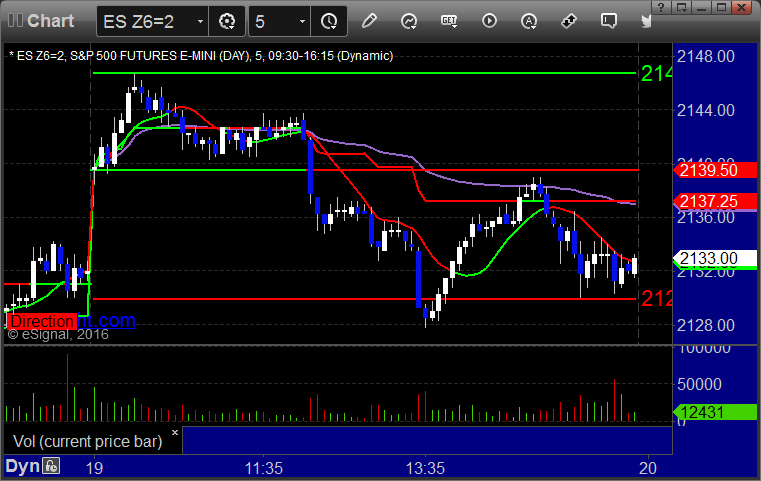Click the 2148.00 price scale label
Image resolution: width=761 pixels, height=481 pixels.
click(706, 56)
